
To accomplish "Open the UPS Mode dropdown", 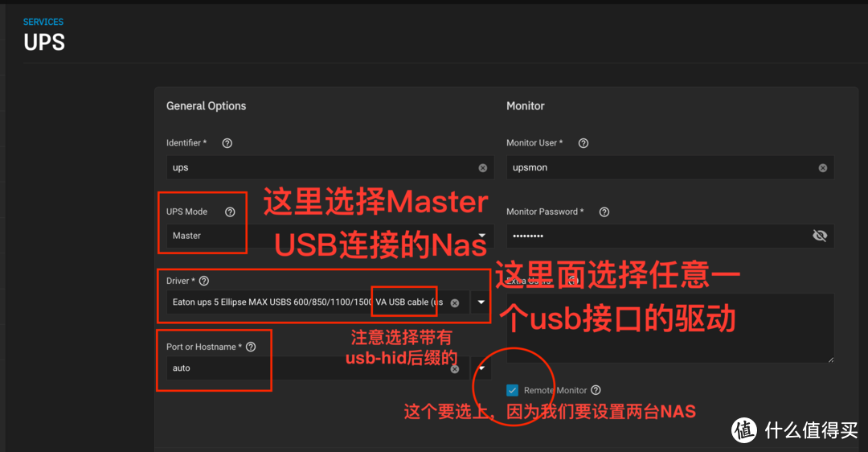I will click(482, 236).
